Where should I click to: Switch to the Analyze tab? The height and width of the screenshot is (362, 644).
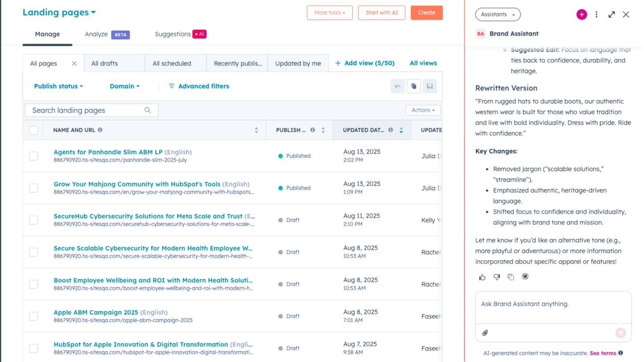96,34
